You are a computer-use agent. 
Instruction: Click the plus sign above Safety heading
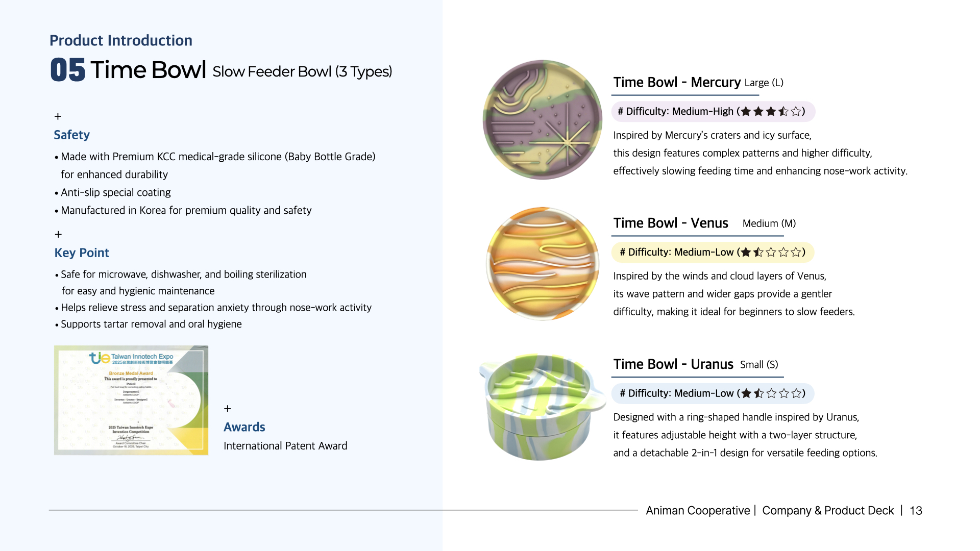pyautogui.click(x=58, y=116)
